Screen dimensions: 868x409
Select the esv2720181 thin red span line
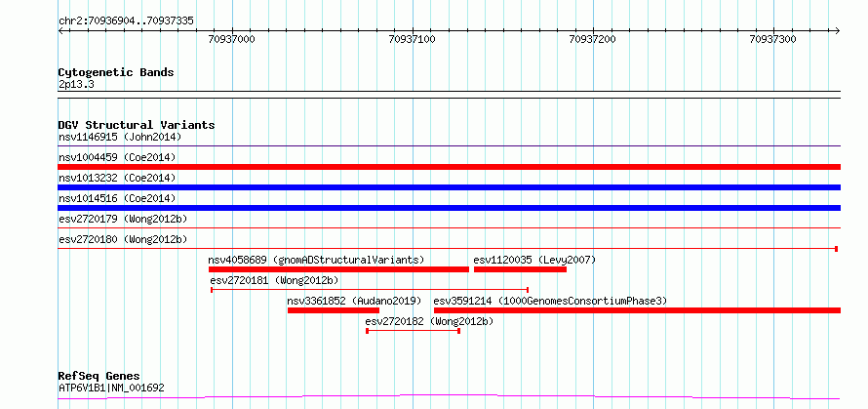point(370,290)
